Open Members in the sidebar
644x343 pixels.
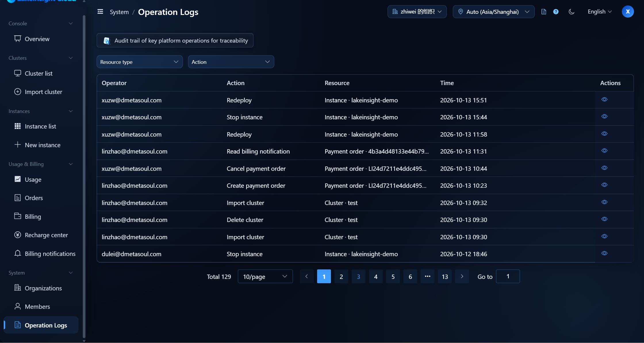point(41,306)
